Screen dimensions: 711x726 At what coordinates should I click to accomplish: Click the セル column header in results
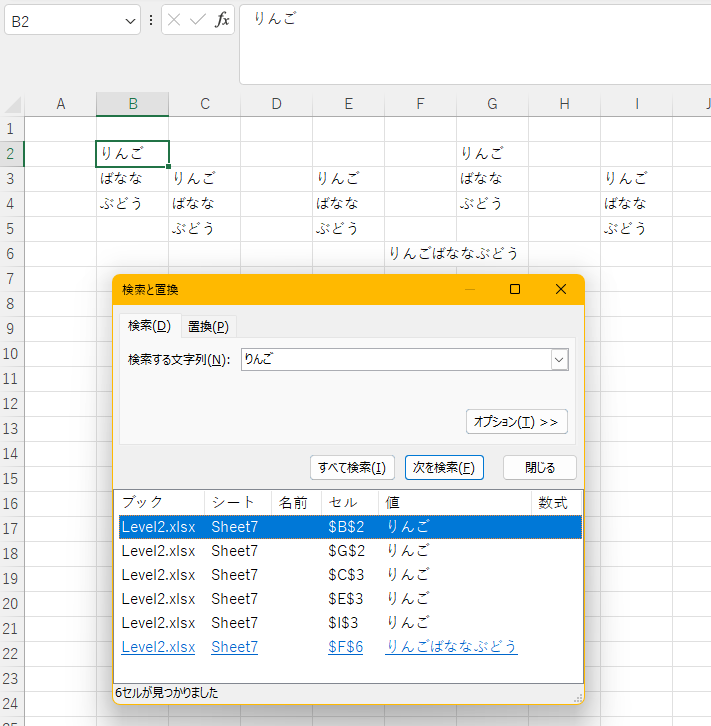350,503
